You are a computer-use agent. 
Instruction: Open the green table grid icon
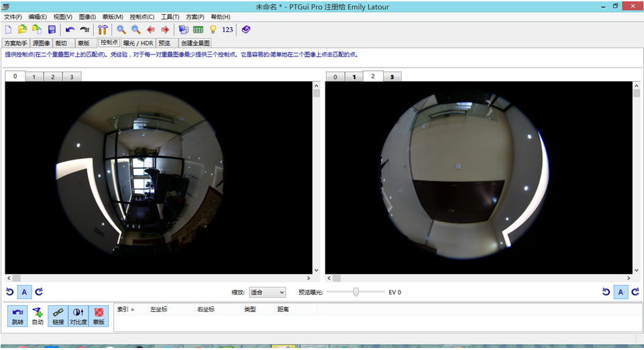tap(198, 30)
